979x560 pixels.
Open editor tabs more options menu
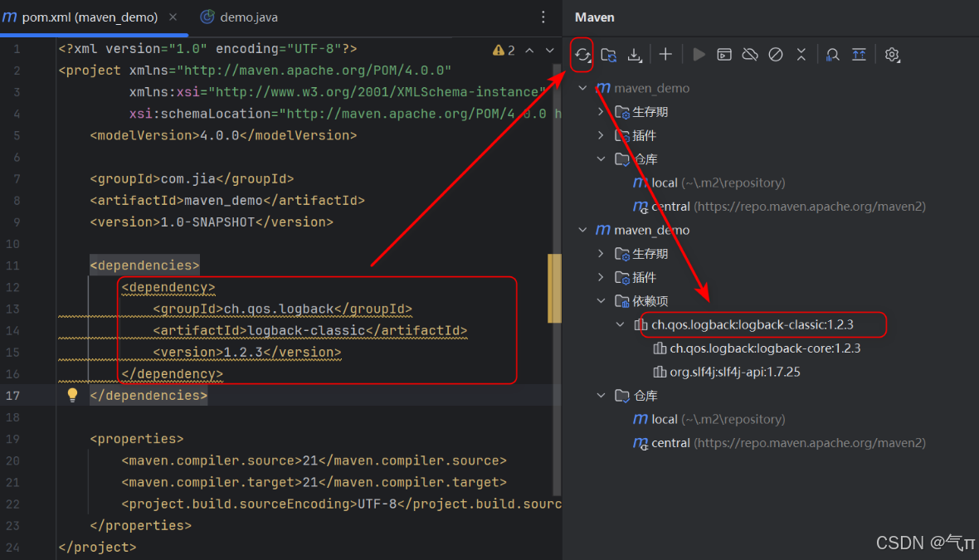pyautogui.click(x=543, y=17)
